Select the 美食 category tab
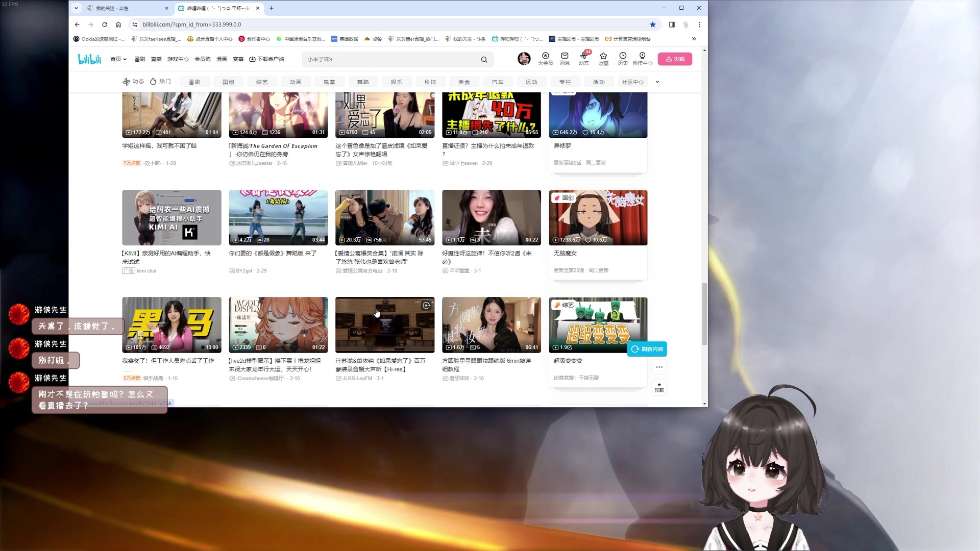The width and height of the screenshot is (980, 551). pyautogui.click(x=464, y=82)
